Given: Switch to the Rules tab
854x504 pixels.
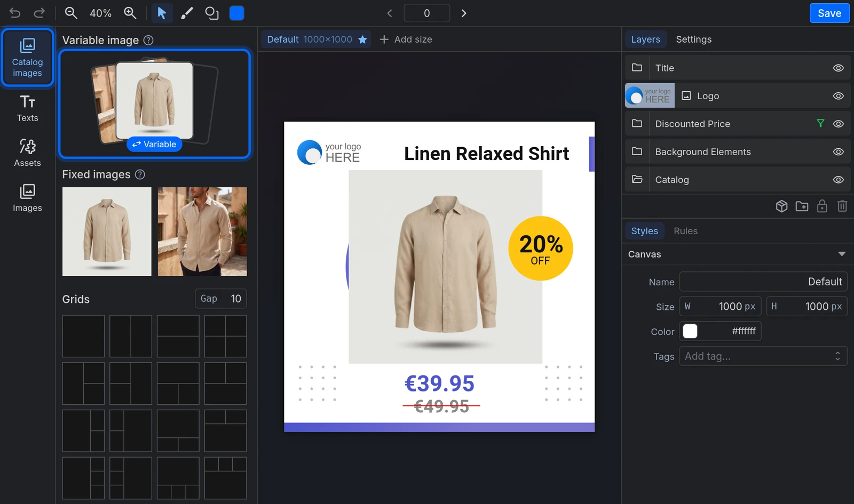Looking at the screenshot, I should tap(685, 231).
